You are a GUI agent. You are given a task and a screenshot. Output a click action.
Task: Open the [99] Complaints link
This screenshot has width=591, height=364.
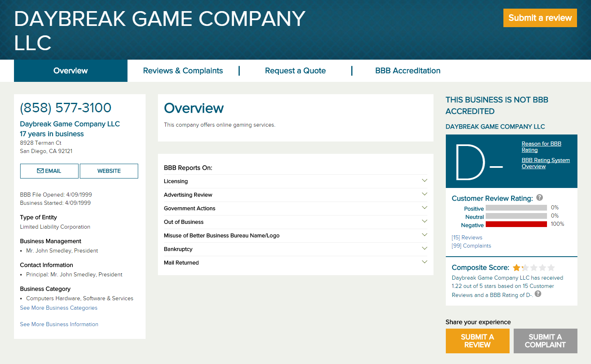tap(471, 246)
